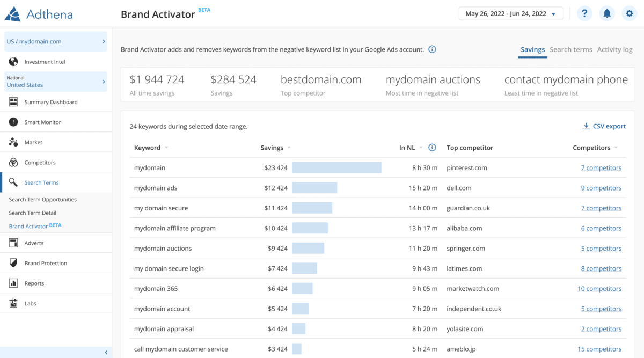Open 5 competitors link for mydomain account
The image size is (644, 358).
pyautogui.click(x=601, y=309)
